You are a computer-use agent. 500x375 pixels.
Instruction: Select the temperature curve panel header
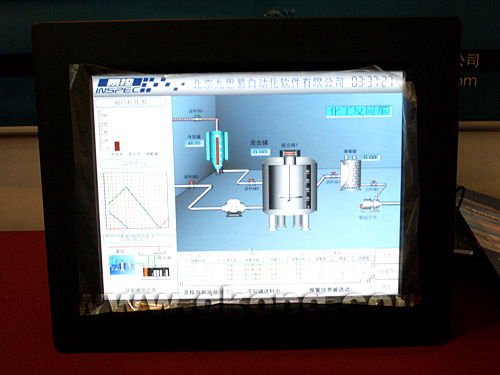(135, 164)
